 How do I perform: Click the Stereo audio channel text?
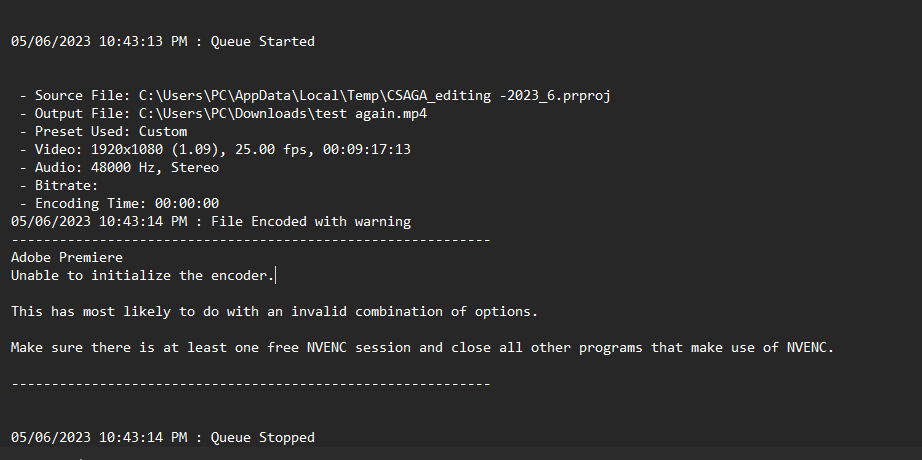pyautogui.click(x=194, y=168)
